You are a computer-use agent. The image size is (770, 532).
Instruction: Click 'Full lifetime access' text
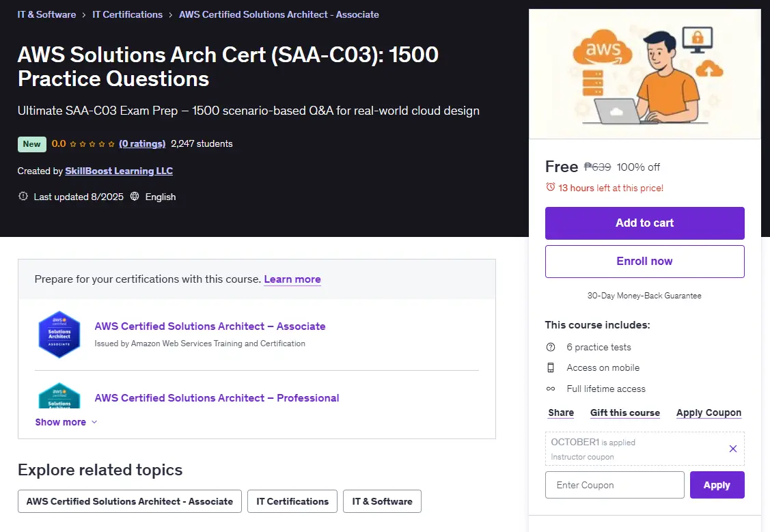pos(606,389)
